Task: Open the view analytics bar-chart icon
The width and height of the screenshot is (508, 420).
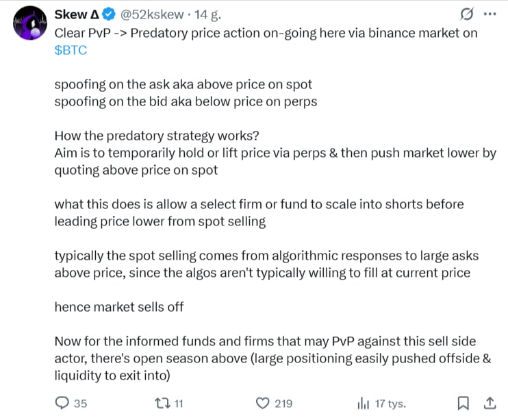Action: (x=364, y=403)
